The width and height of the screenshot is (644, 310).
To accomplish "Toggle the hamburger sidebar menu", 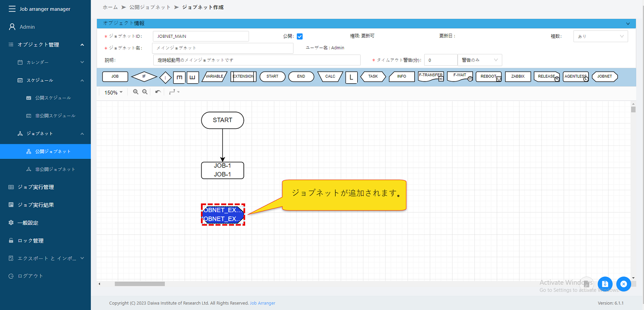I will [x=12, y=9].
